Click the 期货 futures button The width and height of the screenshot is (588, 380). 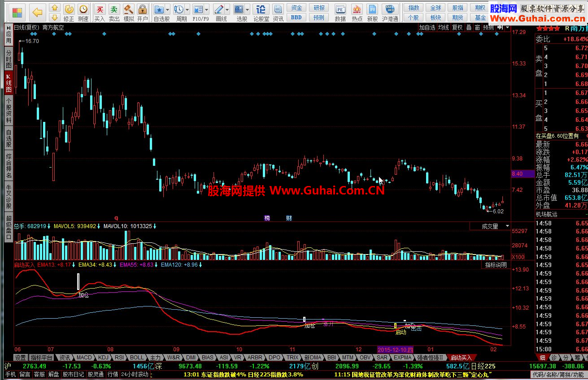[x=458, y=17]
